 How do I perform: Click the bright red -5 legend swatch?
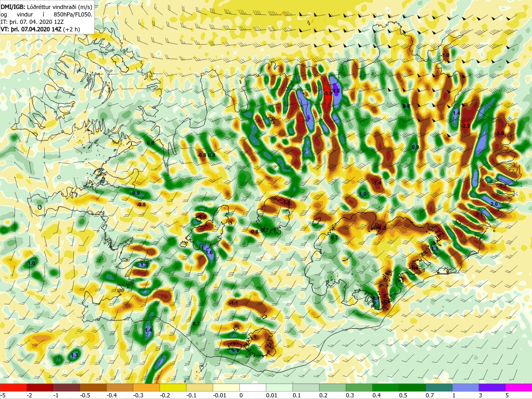(x=13, y=388)
